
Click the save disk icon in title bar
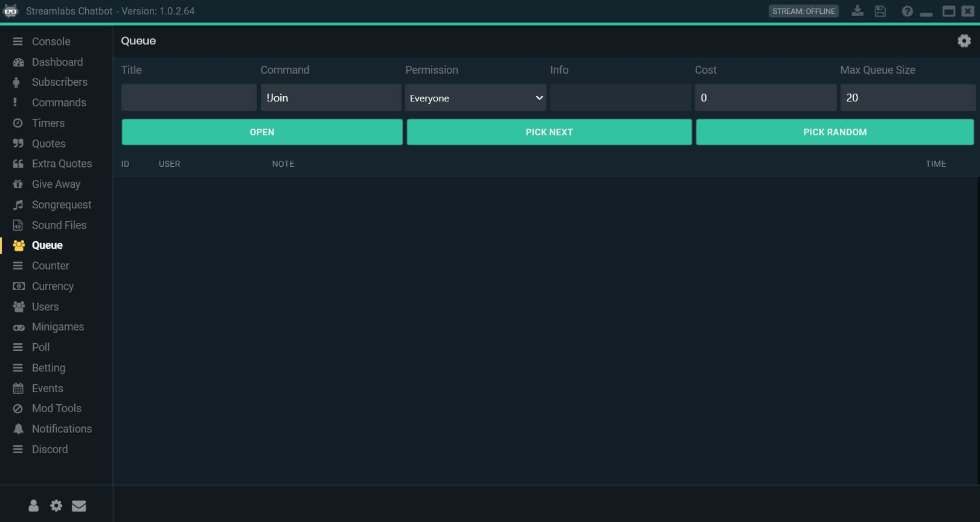pyautogui.click(x=880, y=11)
